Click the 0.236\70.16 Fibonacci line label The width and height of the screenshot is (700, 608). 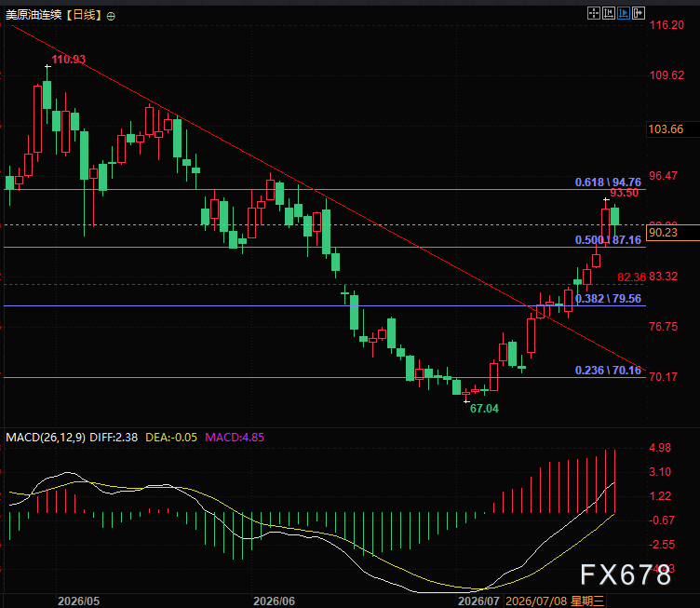click(608, 371)
